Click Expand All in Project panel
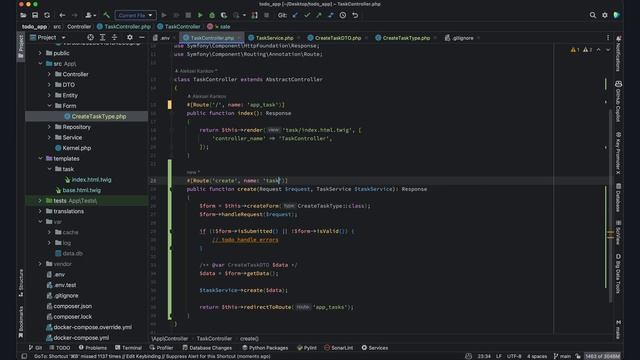This screenshot has height=360, width=640. [102, 38]
